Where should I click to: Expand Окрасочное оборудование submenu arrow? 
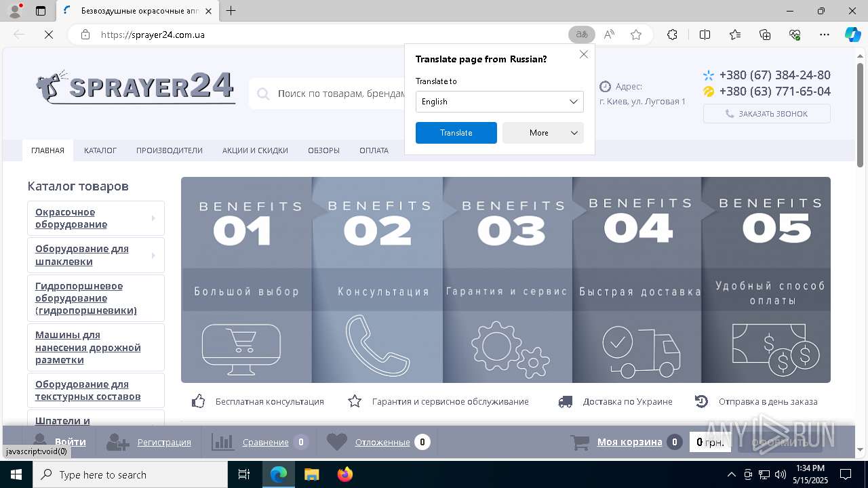153,218
